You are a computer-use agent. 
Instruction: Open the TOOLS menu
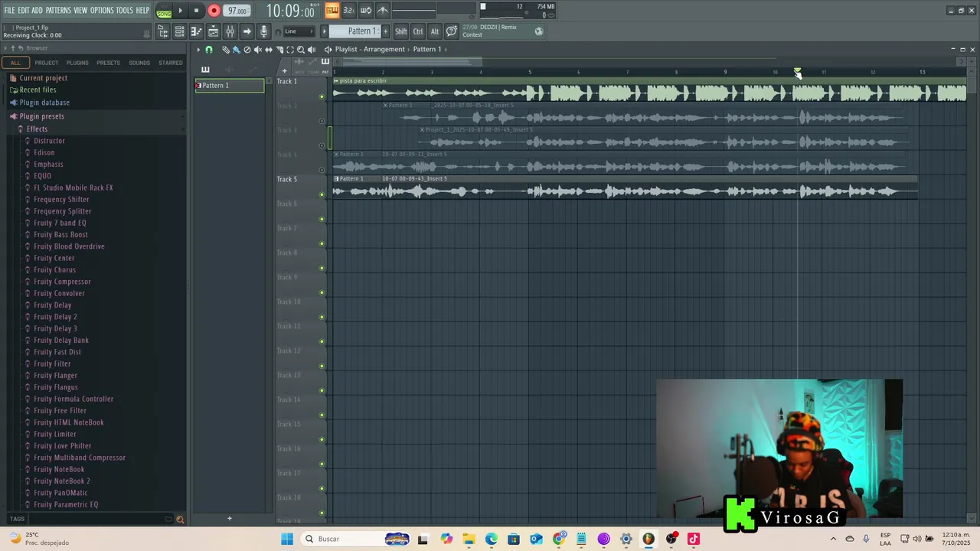[x=125, y=10]
